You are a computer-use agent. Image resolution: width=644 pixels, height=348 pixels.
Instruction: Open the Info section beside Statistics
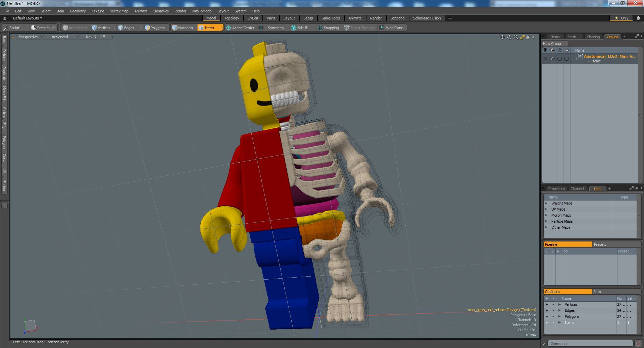pyautogui.click(x=616, y=292)
